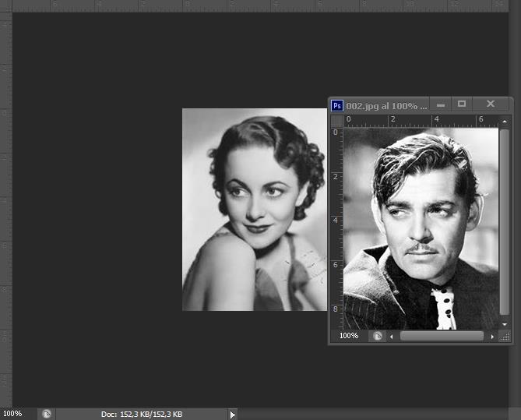
Task: Click the scroll down arrow in 002.jpg window
Action: click(505, 324)
